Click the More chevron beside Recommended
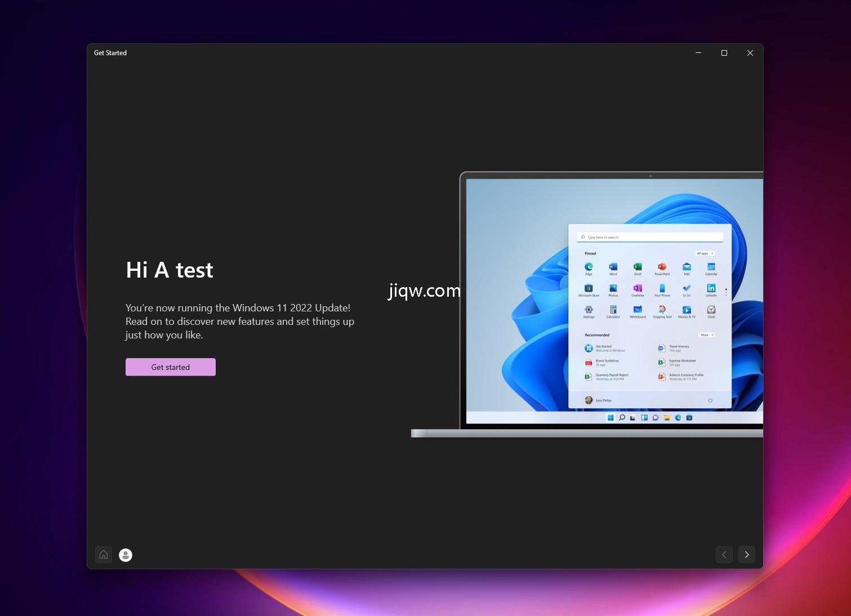851x616 pixels. [707, 335]
